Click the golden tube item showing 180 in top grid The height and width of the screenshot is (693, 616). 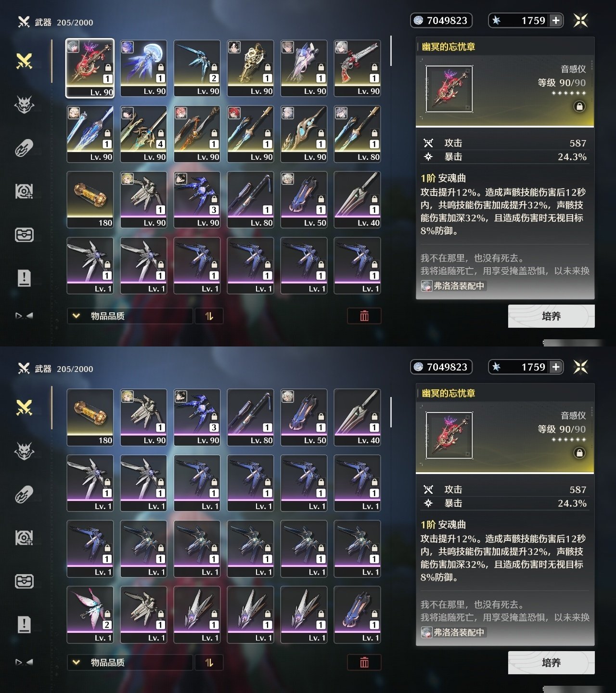coord(90,200)
